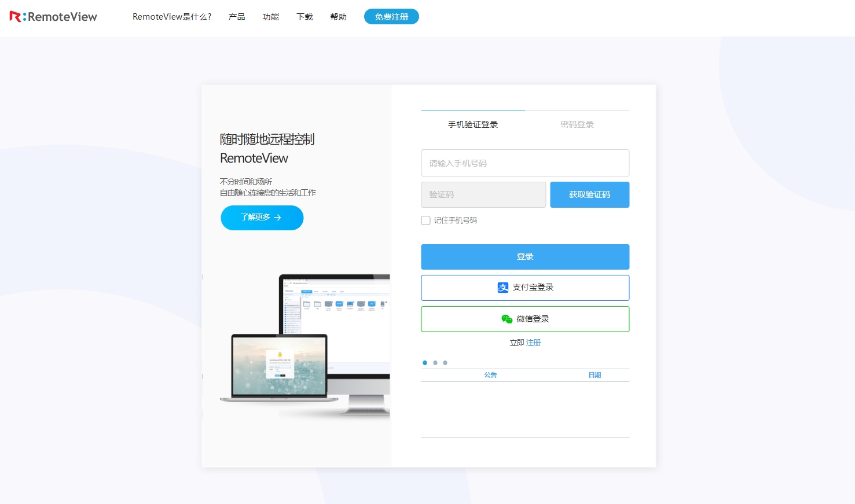Click 获取验证码 button

tap(589, 194)
